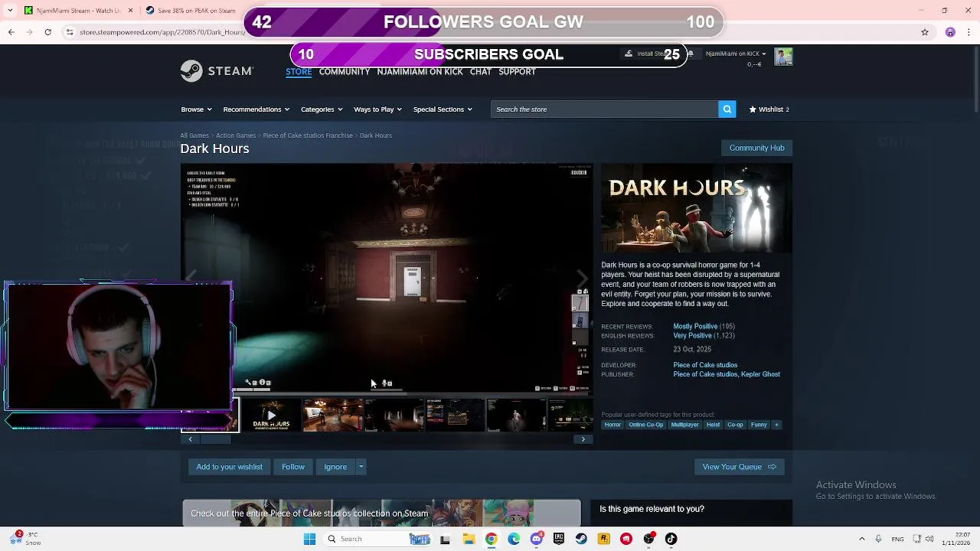Open File Explorer from taskbar
980x551 pixels.
469,539
